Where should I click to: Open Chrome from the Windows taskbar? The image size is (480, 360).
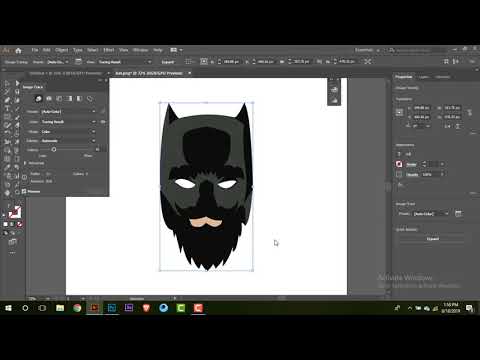pyautogui.click(x=77, y=308)
